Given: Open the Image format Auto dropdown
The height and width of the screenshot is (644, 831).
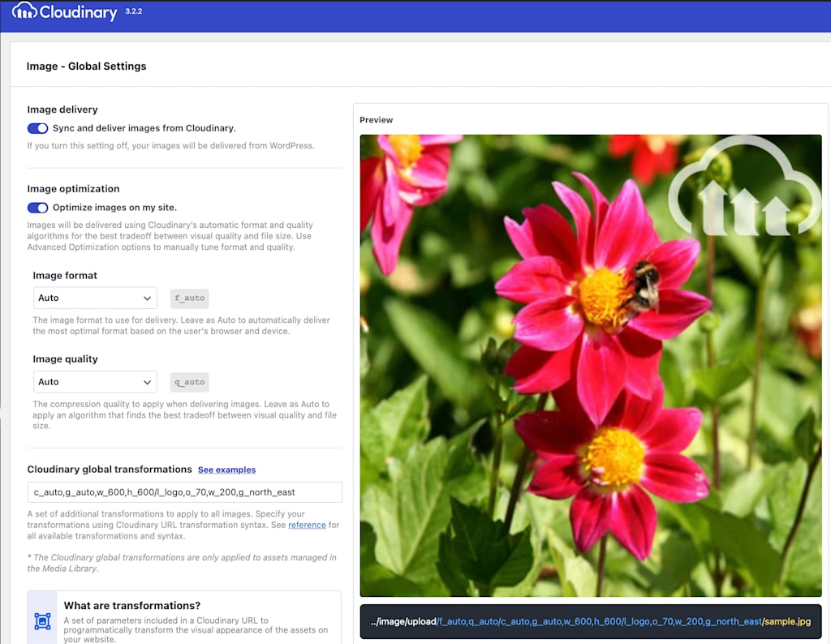Looking at the screenshot, I should click(x=95, y=298).
